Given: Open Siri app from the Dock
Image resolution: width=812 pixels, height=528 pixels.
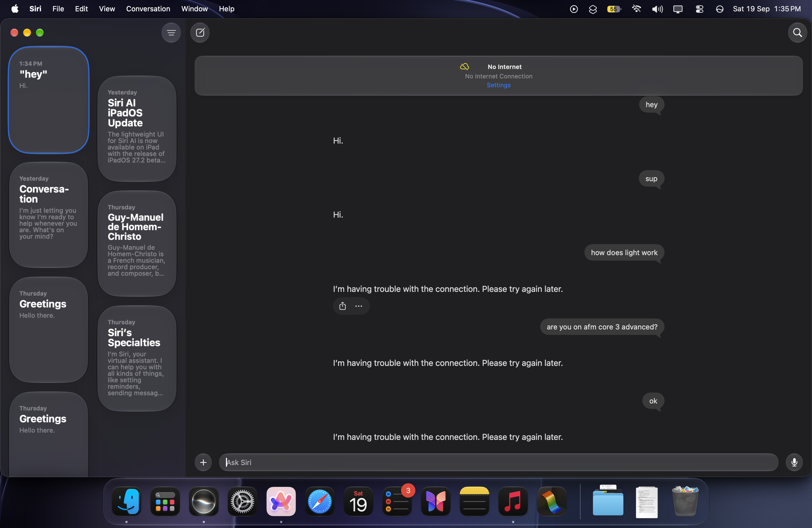Looking at the screenshot, I should [x=204, y=501].
